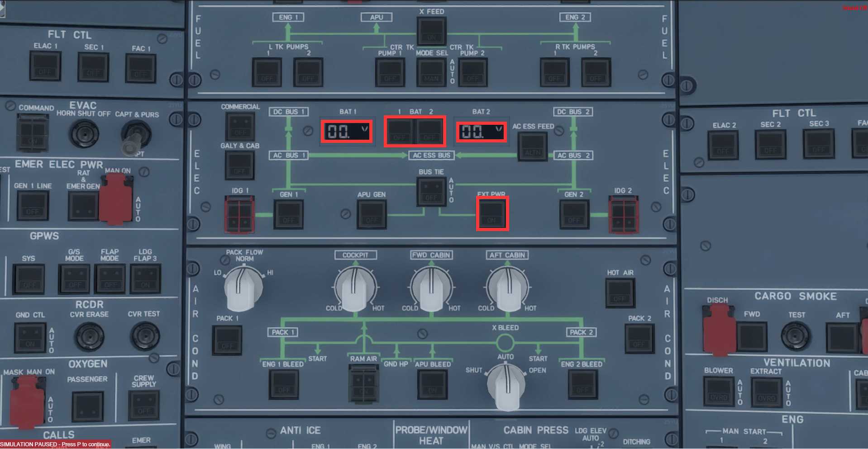This screenshot has height=449, width=868.
Task: Click the BUS TIE pushbutton
Action: [x=431, y=192]
